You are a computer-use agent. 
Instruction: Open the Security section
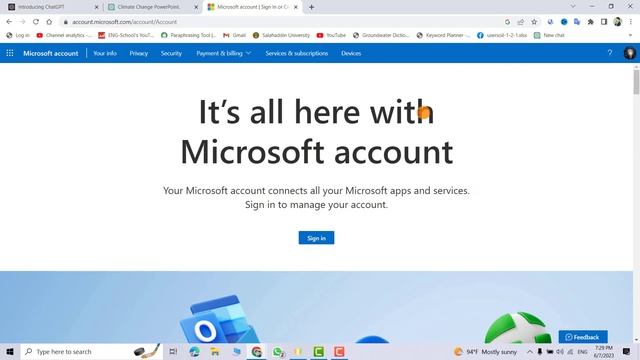(x=171, y=53)
